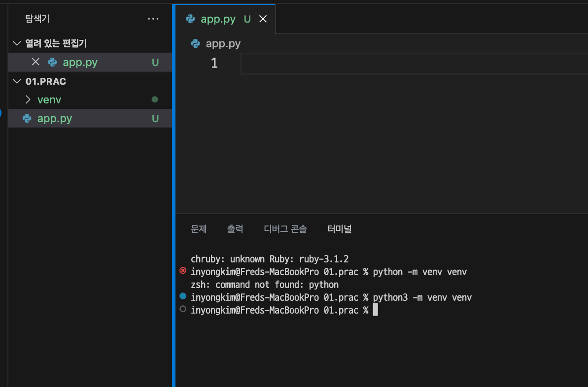588x387 pixels.
Task: Click the red failed command marker in terminal
Action: (183, 270)
